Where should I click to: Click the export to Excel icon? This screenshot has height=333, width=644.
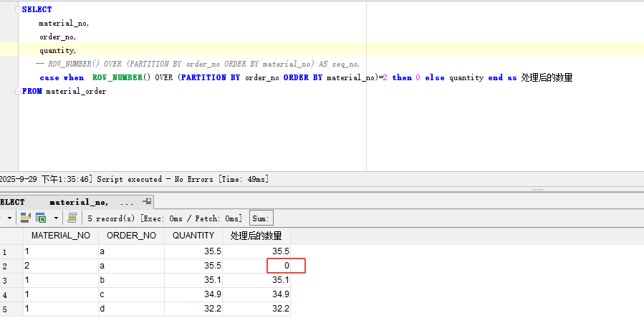click(41, 218)
